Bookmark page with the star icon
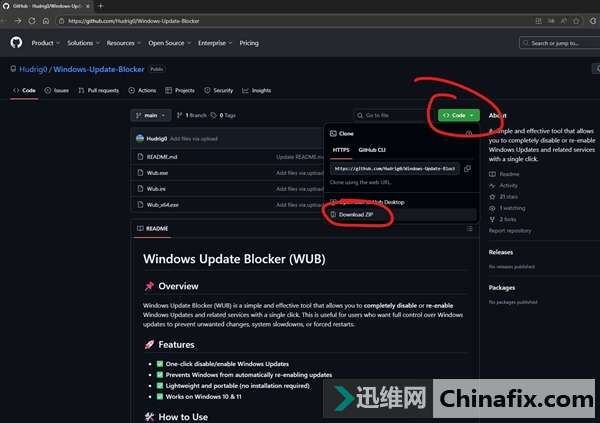Screen dimensions: 600x423 coord(576,21)
